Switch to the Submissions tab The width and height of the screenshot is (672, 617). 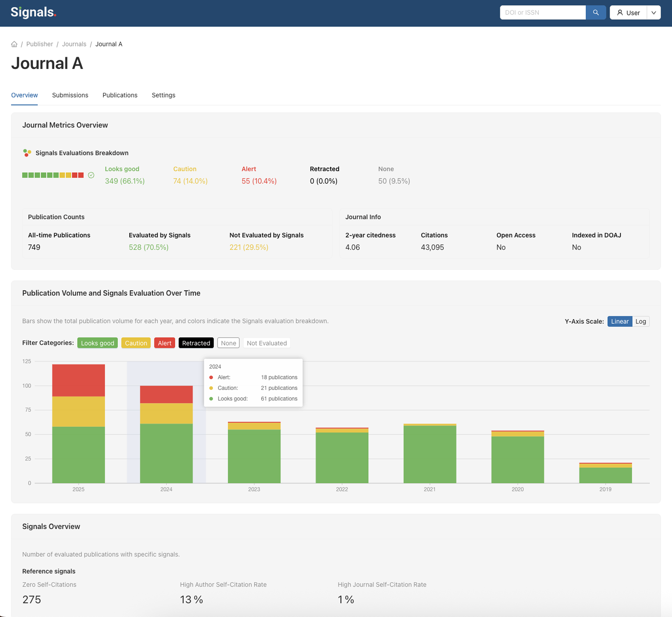(x=70, y=95)
